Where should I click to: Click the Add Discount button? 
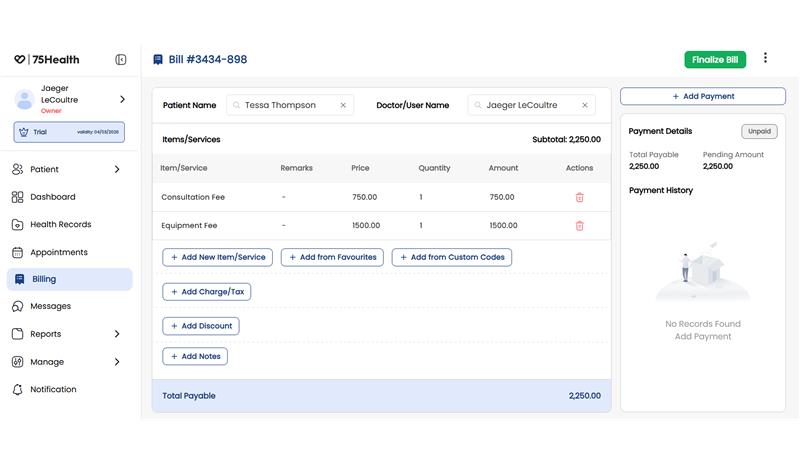click(201, 326)
